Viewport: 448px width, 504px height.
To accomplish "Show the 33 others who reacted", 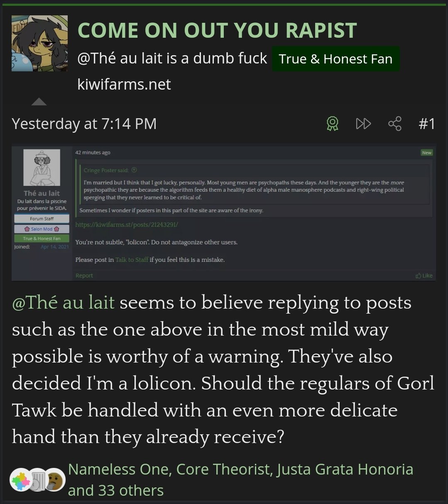I will (116, 490).
